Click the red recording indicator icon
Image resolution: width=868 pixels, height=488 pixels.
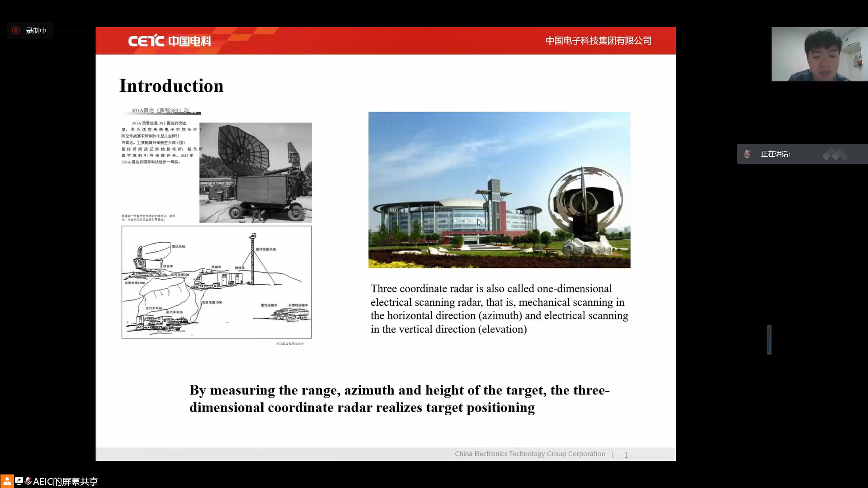click(x=16, y=30)
